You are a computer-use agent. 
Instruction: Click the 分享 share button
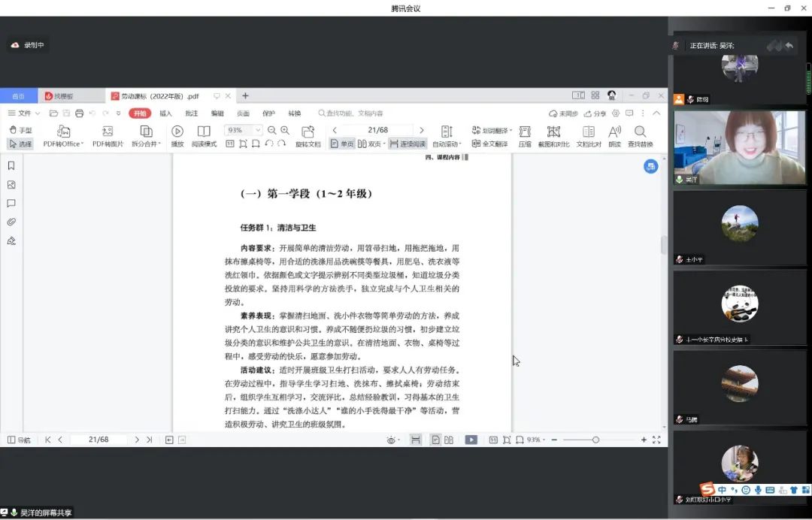[x=595, y=113]
